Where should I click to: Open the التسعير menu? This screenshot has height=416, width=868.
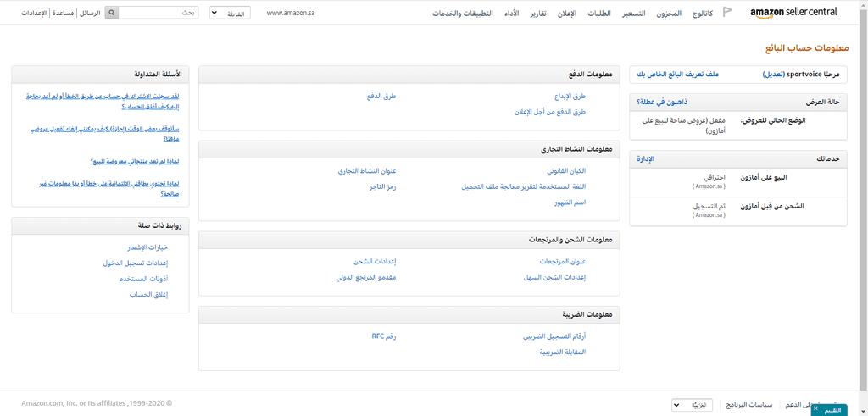click(x=635, y=13)
